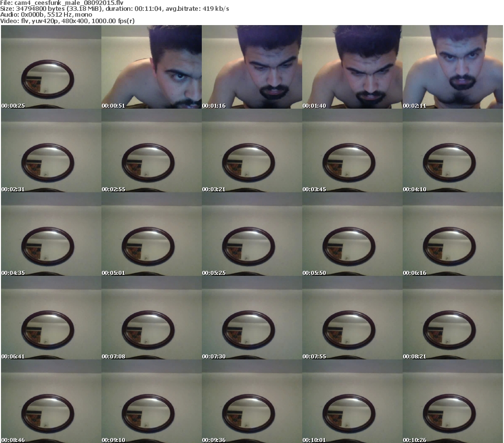
Task: Select the frame at 00:02:31
Action: point(51,150)
